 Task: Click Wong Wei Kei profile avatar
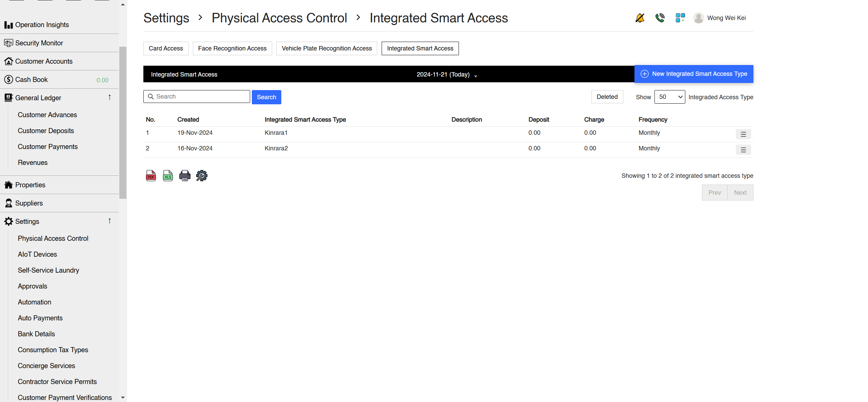[x=698, y=18]
